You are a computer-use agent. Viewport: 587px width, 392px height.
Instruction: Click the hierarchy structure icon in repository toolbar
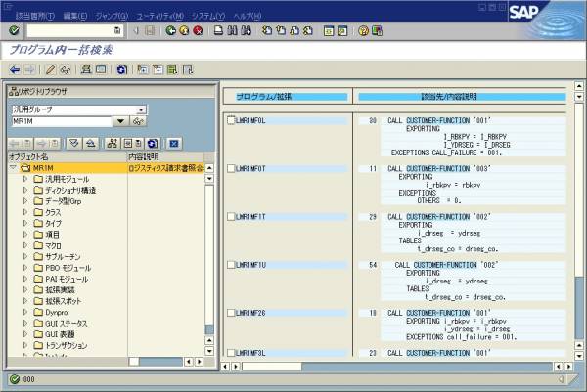click(113, 143)
